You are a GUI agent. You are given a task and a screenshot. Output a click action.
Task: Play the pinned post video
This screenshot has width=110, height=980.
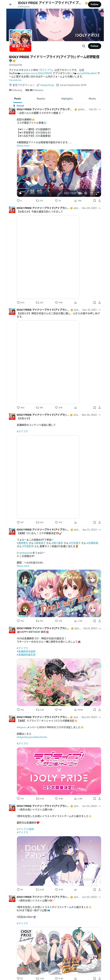[x=21, y=193]
